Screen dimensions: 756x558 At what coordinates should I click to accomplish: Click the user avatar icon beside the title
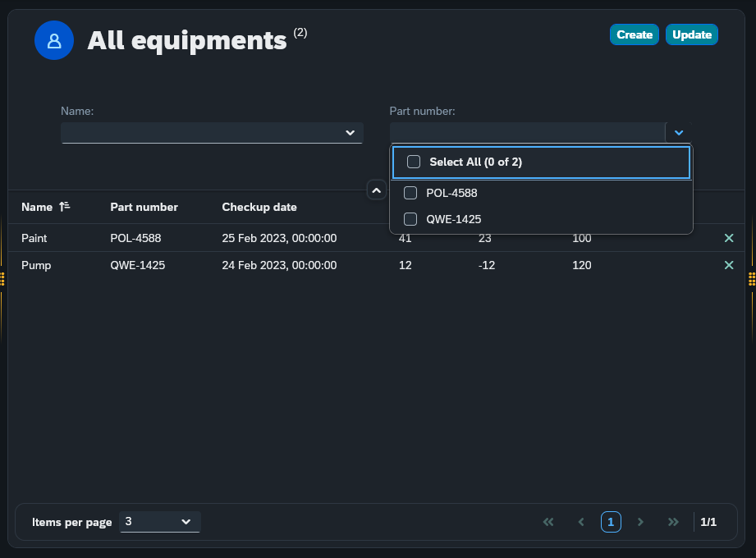coord(54,40)
